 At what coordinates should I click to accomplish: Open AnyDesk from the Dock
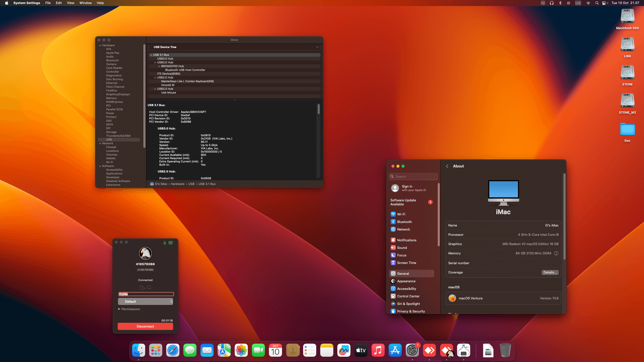coord(430,350)
